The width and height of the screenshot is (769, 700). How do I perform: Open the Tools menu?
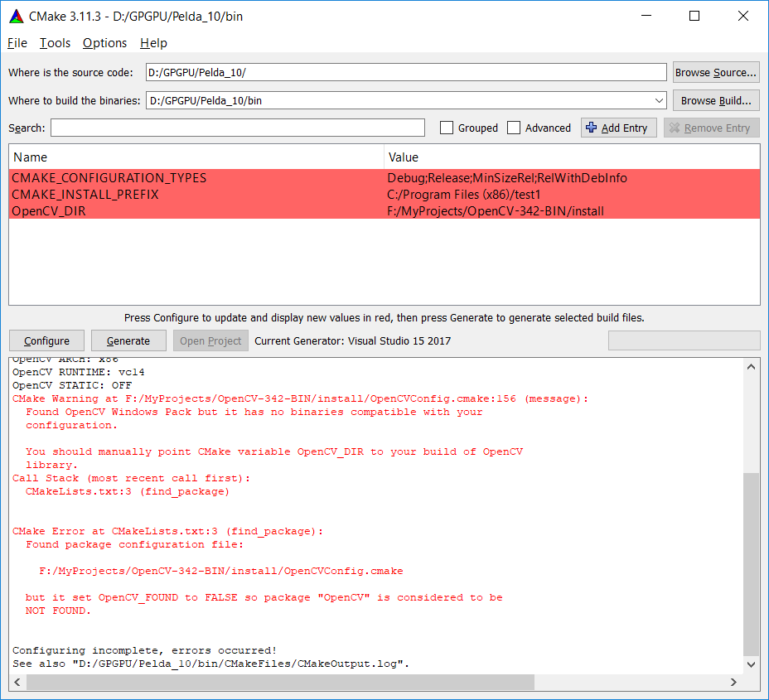point(55,43)
